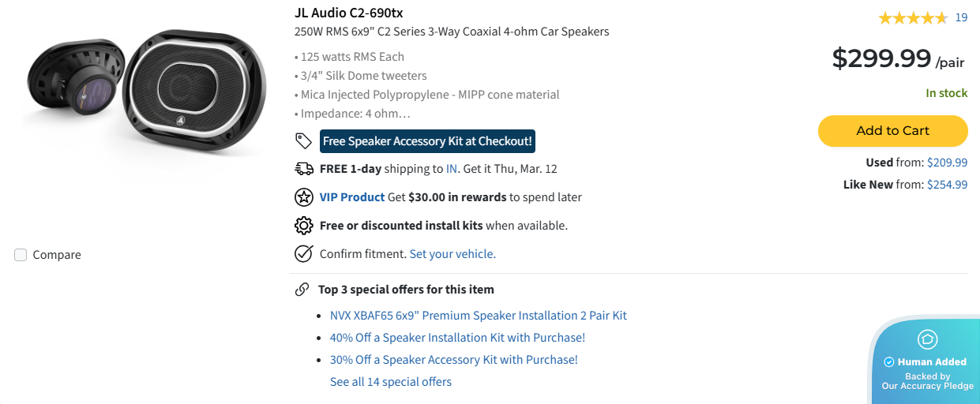Click the price tag icon beside free kit offer
The width and height of the screenshot is (980, 404).
[x=303, y=141]
